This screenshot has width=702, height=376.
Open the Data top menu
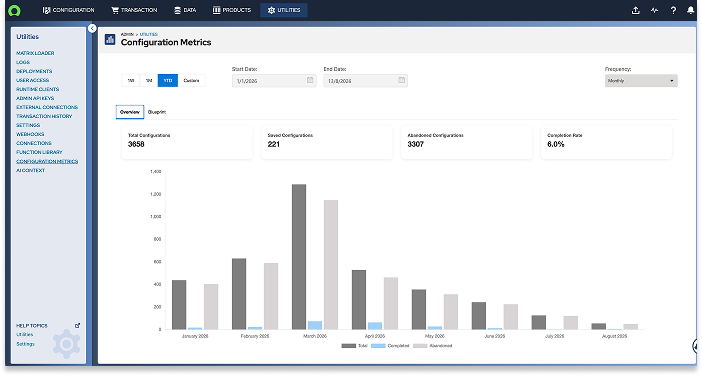(x=185, y=10)
